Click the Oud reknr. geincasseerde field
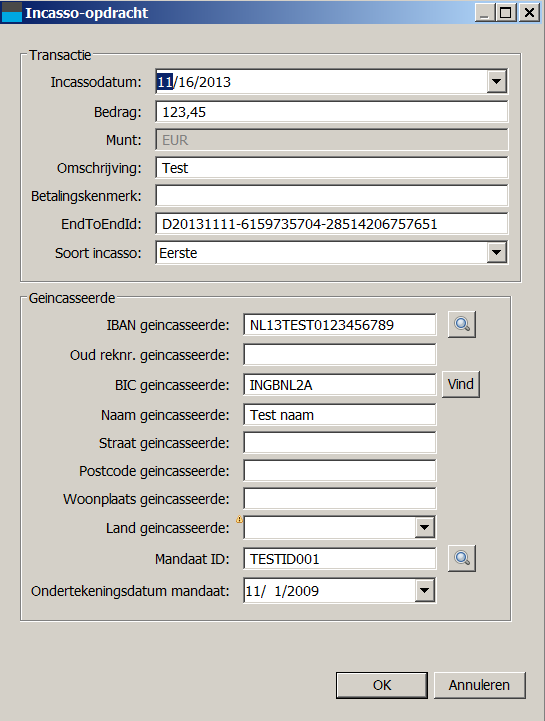545x721 pixels. point(339,355)
